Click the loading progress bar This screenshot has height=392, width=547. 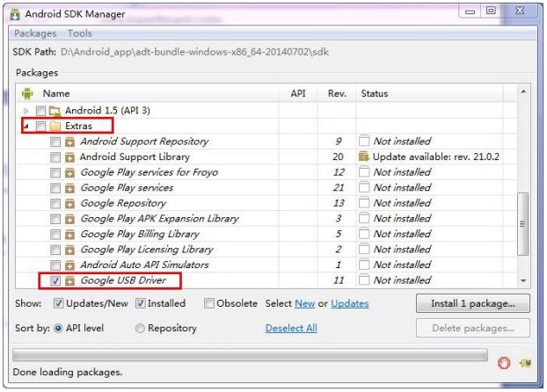(250, 355)
